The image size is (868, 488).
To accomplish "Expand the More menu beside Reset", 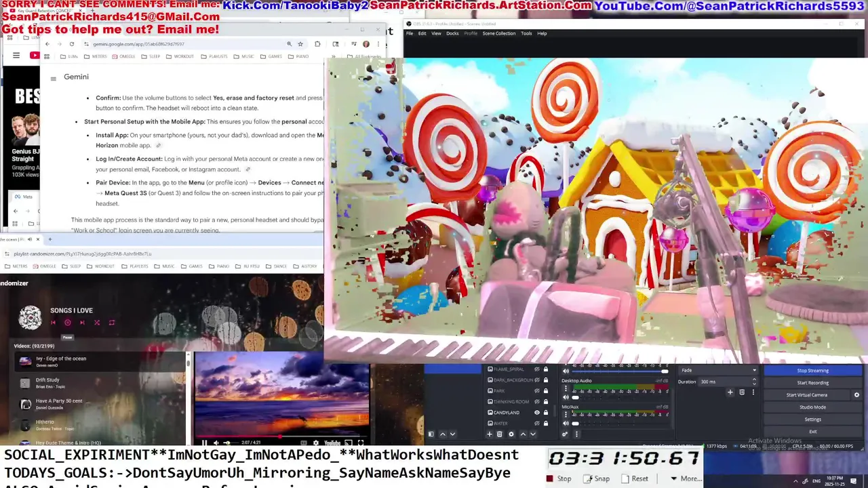I will [685, 479].
